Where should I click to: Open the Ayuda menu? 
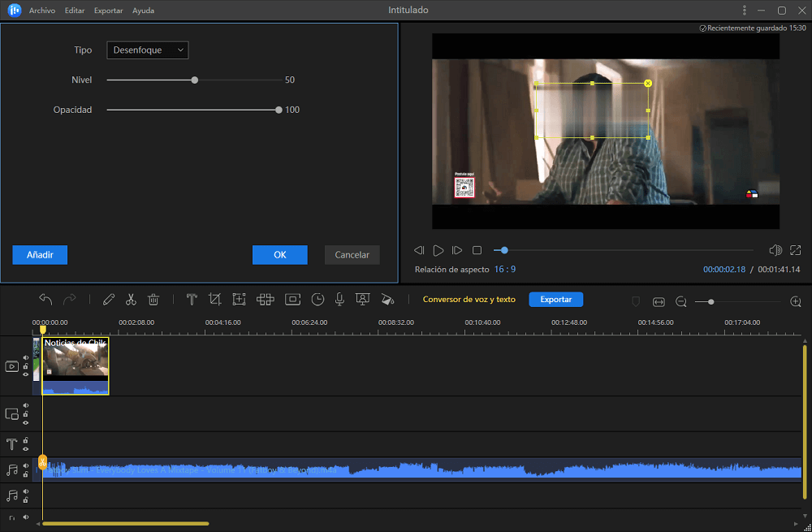143,11
